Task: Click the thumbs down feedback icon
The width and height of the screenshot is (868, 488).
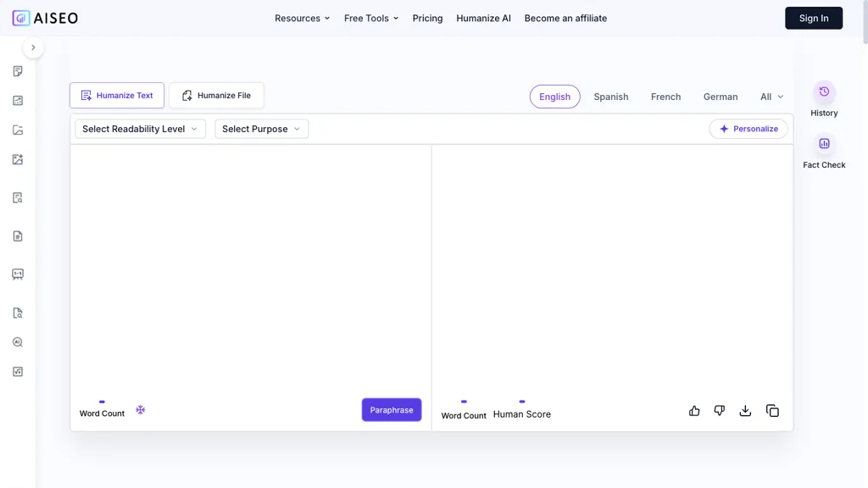Action: click(x=719, y=411)
